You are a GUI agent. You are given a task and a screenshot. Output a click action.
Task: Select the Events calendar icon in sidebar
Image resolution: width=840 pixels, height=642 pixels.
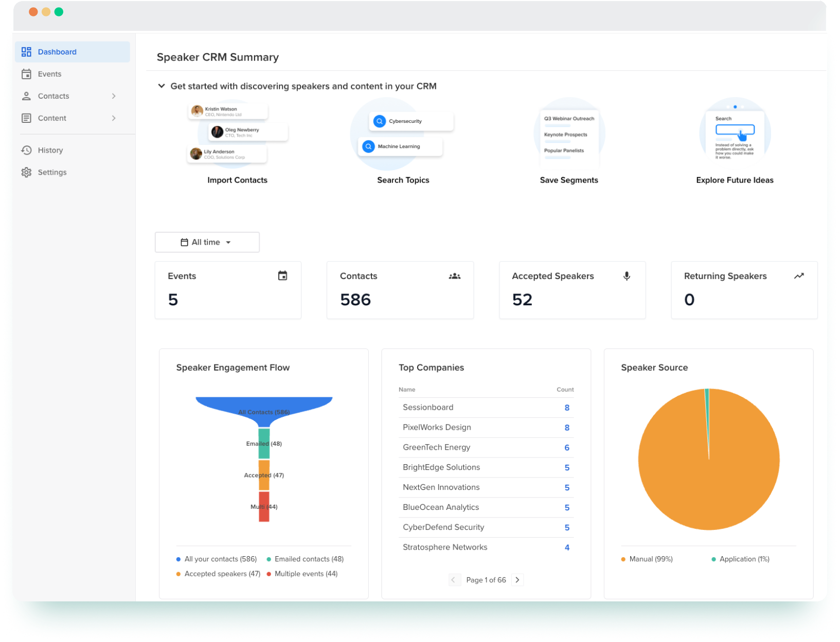click(x=26, y=74)
